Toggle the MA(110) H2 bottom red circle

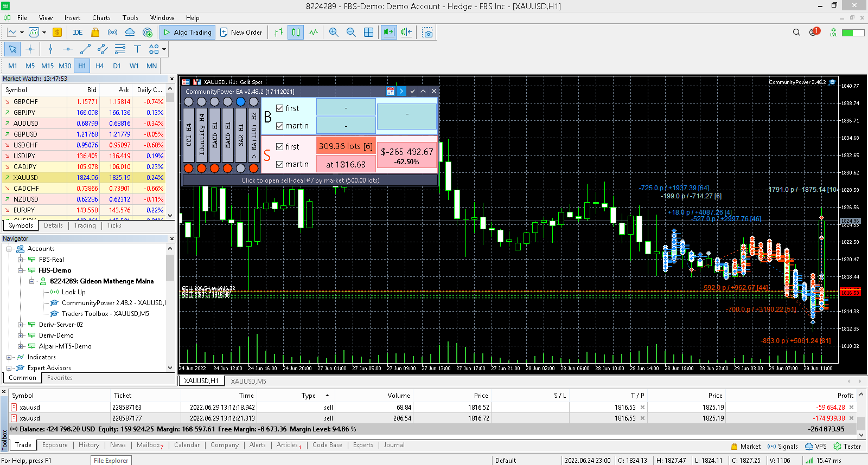tap(253, 168)
